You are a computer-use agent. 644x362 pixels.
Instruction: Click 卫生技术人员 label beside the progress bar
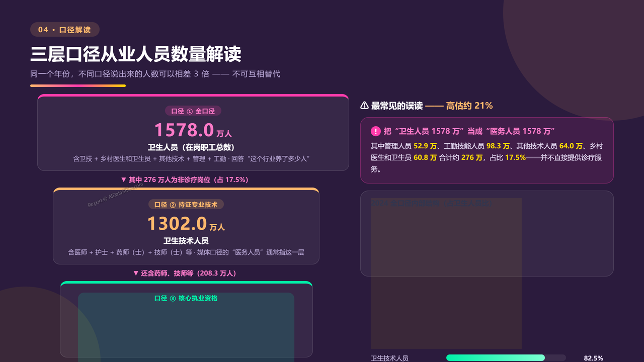[389, 358]
